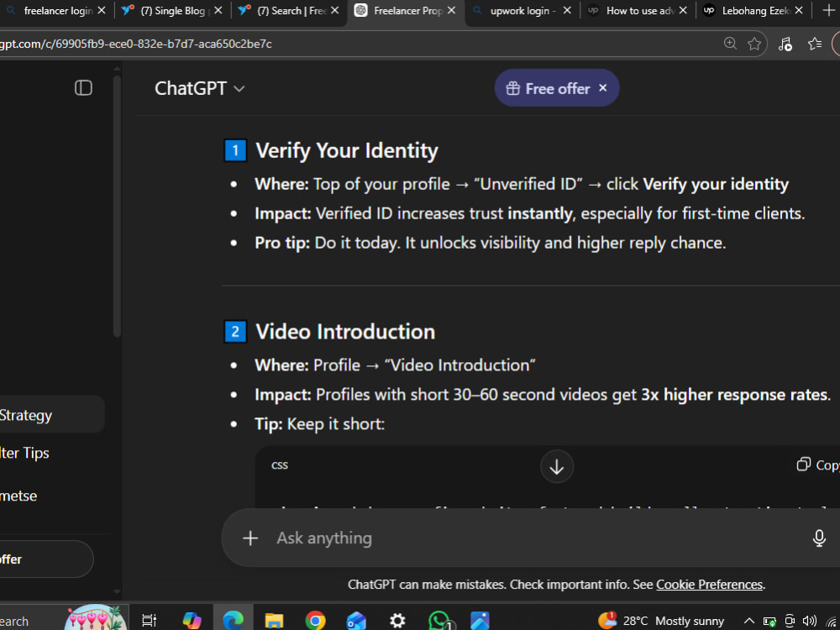The width and height of the screenshot is (840, 630).
Task: Copy the css code block
Action: [x=818, y=465]
